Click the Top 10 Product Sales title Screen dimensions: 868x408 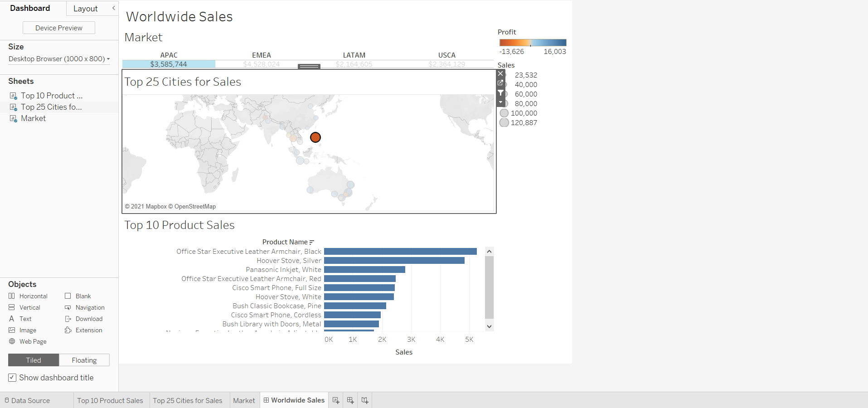179,225
